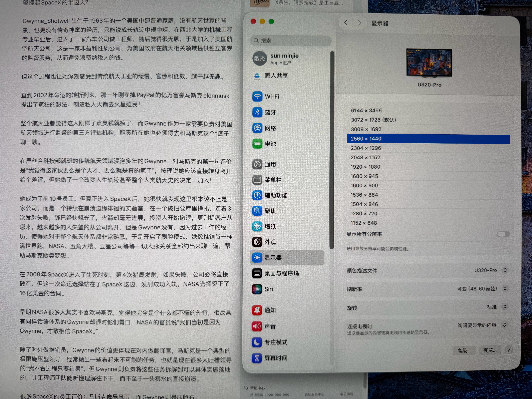Select the 3072 × 1728 default resolution
Viewport: 532px width, 399px height.
coord(428,120)
